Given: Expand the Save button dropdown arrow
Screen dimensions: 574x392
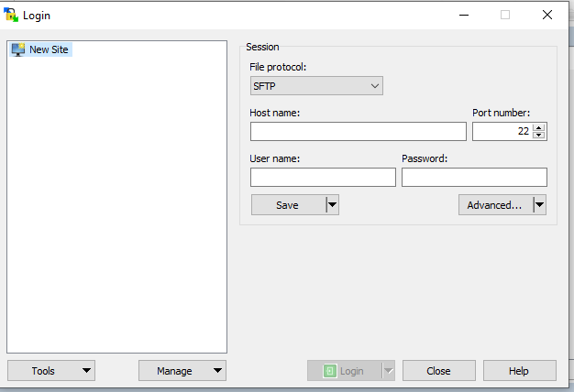Looking at the screenshot, I should point(333,205).
